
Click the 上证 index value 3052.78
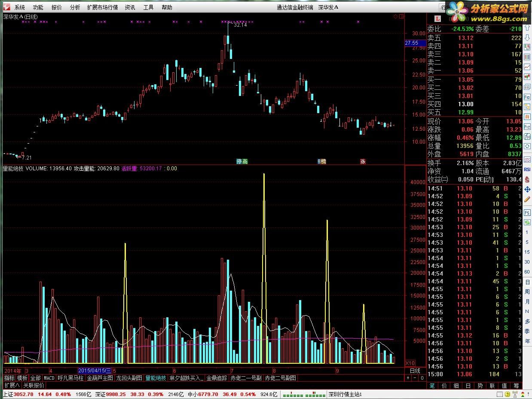point(23,394)
